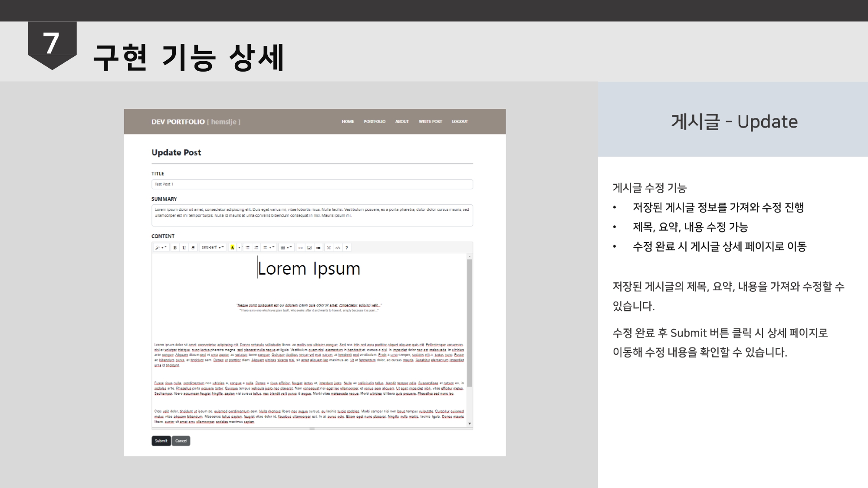The image size is (868, 488).
Task: Cancel the post update
Action: 181,441
